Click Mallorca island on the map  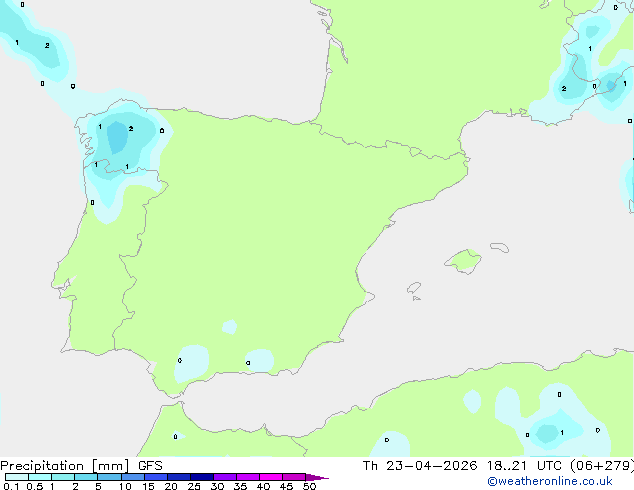[x=464, y=261]
